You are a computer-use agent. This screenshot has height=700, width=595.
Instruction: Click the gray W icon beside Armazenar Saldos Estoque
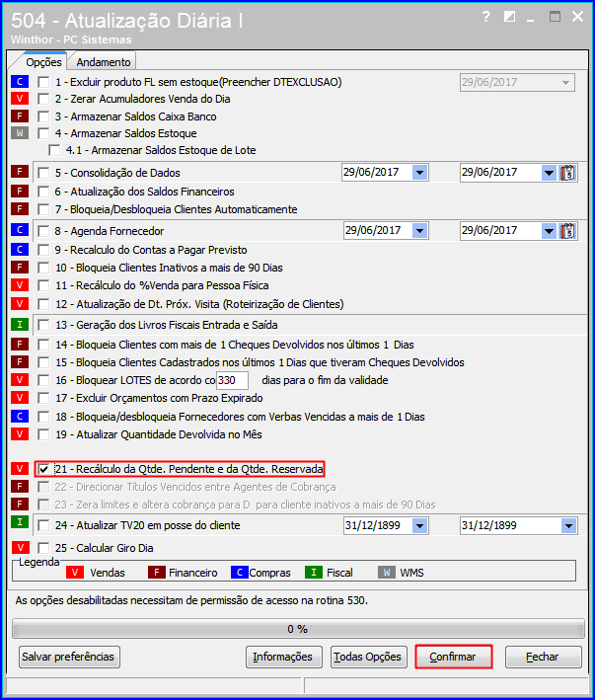20,133
